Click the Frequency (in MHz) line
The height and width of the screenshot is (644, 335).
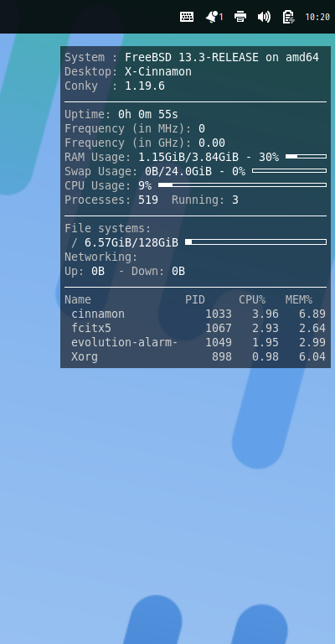[x=135, y=128]
